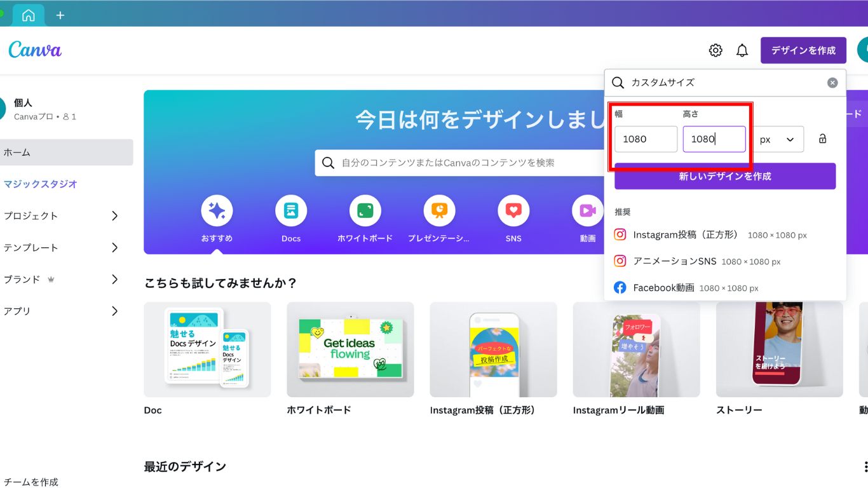The height and width of the screenshot is (488, 868).
Task: Expand the アプリ sidebar section
Action: (x=114, y=311)
